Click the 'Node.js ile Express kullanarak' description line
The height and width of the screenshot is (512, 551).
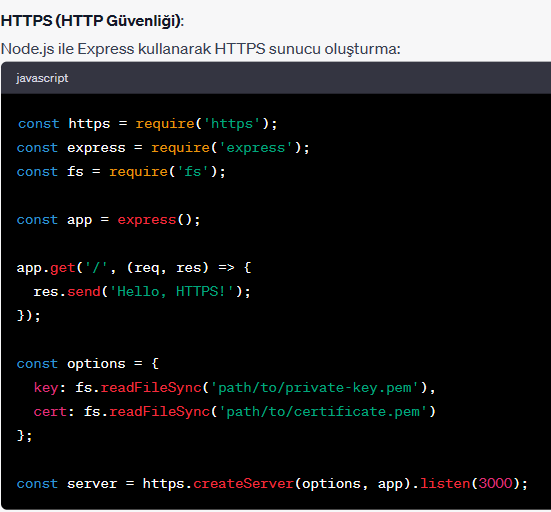[201, 49]
